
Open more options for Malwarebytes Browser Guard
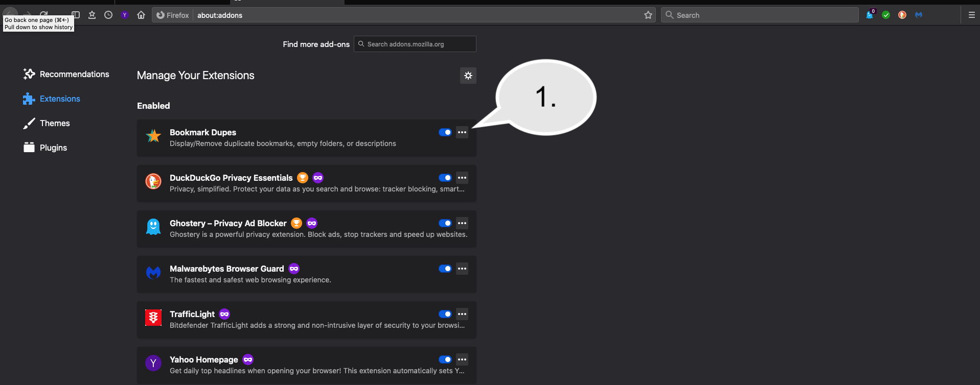click(462, 269)
